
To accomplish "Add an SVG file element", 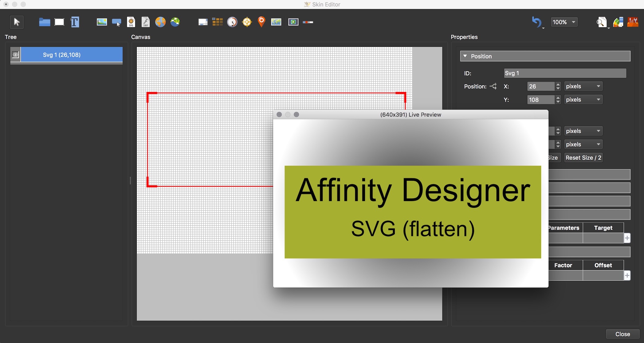I will 131,22.
